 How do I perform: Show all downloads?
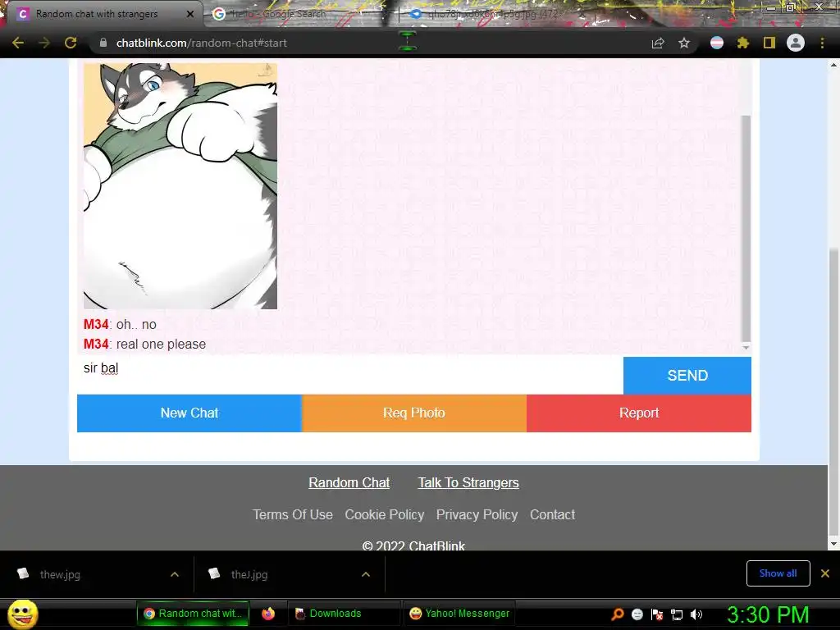point(778,573)
